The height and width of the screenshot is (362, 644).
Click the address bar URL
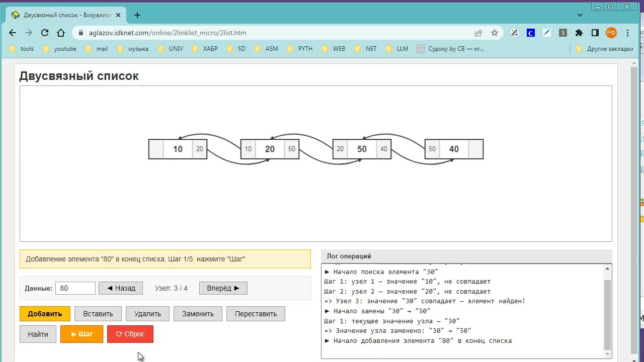click(x=168, y=33)
